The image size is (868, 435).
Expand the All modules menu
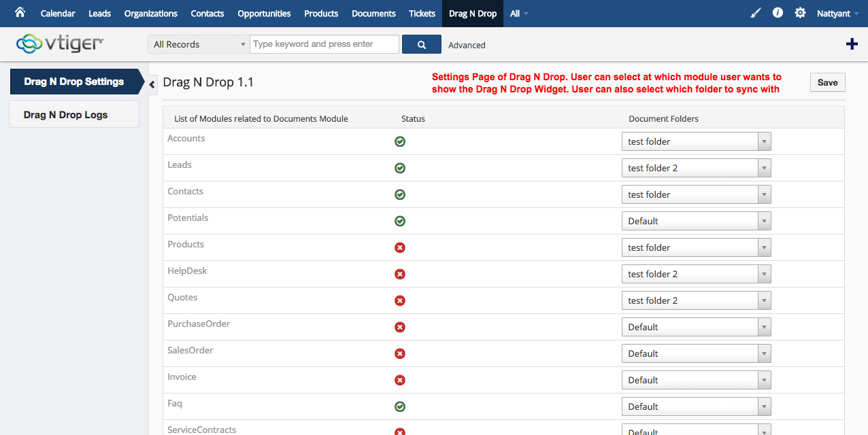519,13
